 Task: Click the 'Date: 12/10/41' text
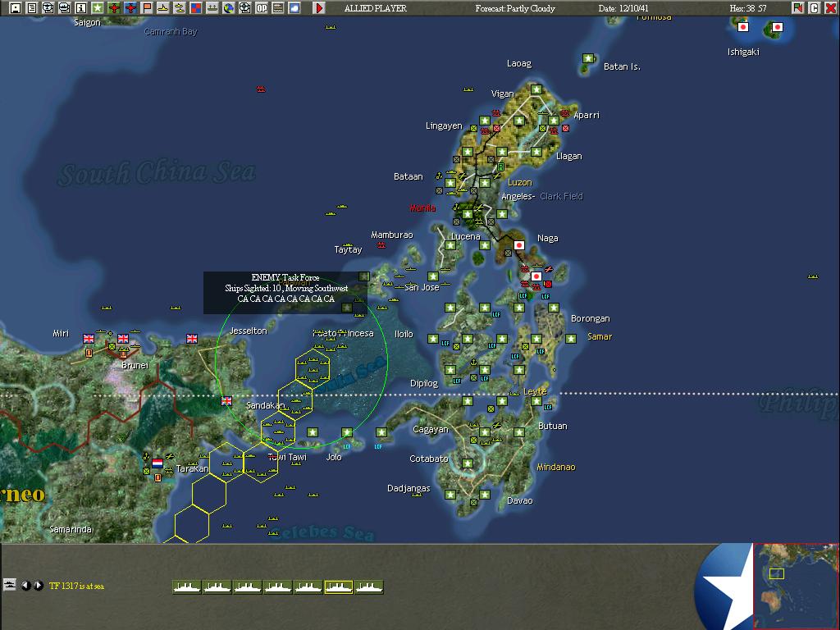pos(623,8)
